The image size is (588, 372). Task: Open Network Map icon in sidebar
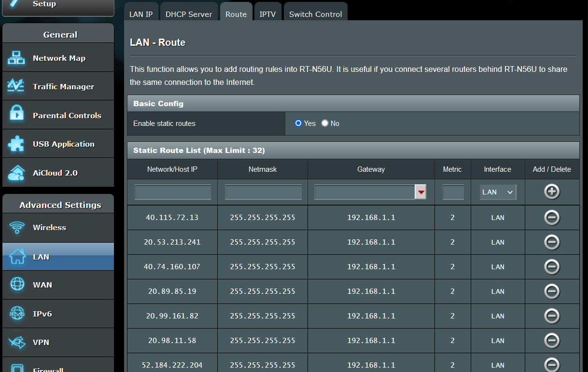click(x=17, y=58)
